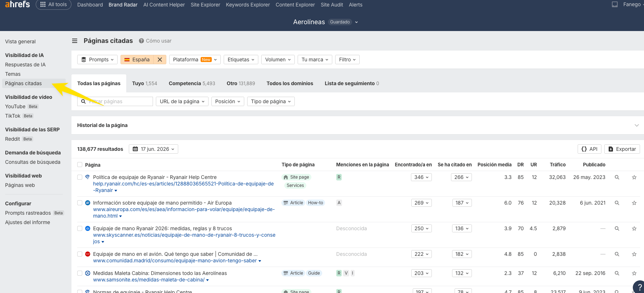644x293 pixels.
Task: Open the Prompts filter dropdown
Action: click(x=97, y=60)
